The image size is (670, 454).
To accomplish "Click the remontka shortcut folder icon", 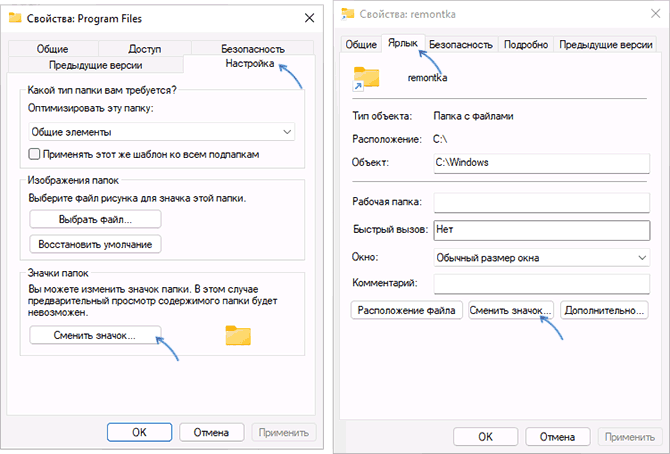I will click(367, 79).
